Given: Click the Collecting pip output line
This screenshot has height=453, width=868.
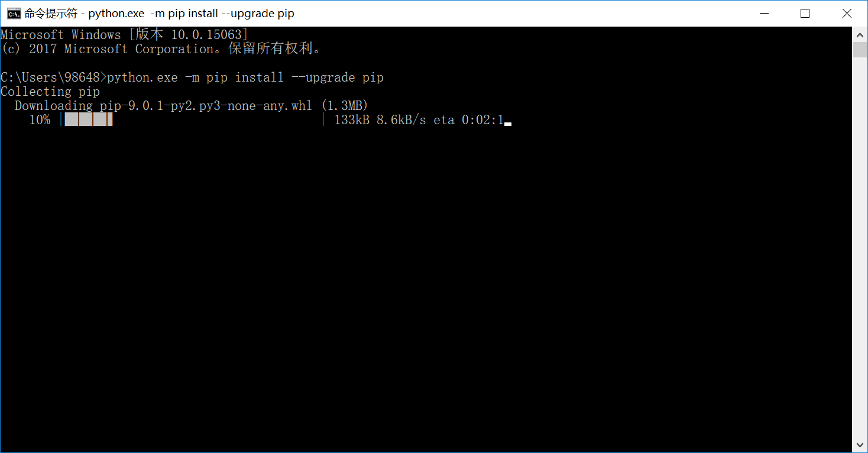Looking at the screenshot, I should (x=50, y=92).
